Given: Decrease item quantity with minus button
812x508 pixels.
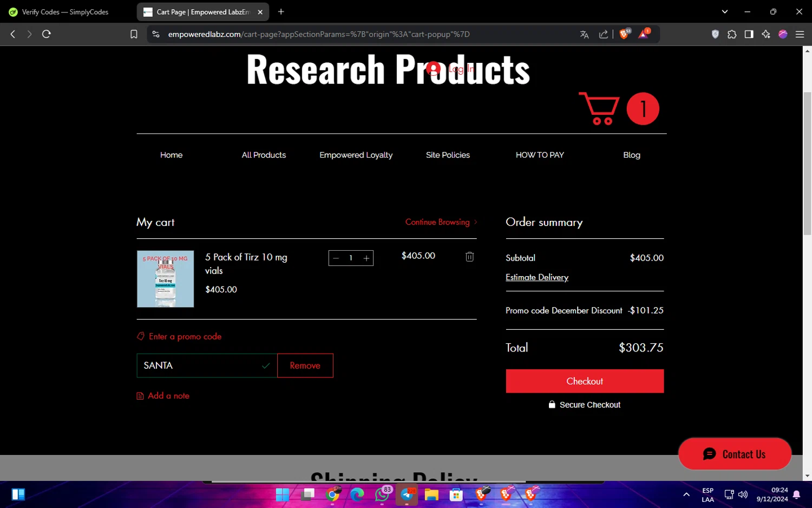Looking at the screenshot, I should pyautogui.click(x=336, y=258).
